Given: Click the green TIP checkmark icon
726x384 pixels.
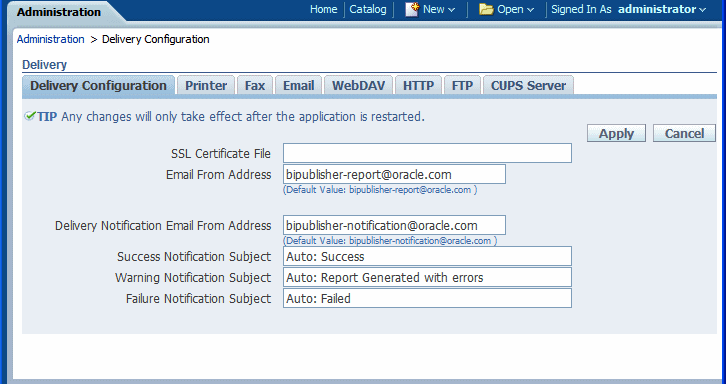Looking at the screenshot, I should [x=30, y=116].
